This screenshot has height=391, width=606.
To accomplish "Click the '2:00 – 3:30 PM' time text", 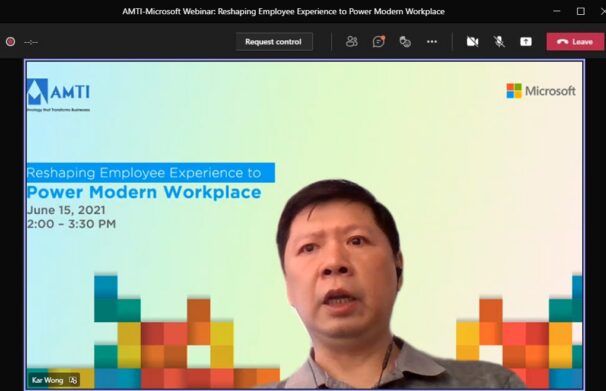I will point(71,224).
